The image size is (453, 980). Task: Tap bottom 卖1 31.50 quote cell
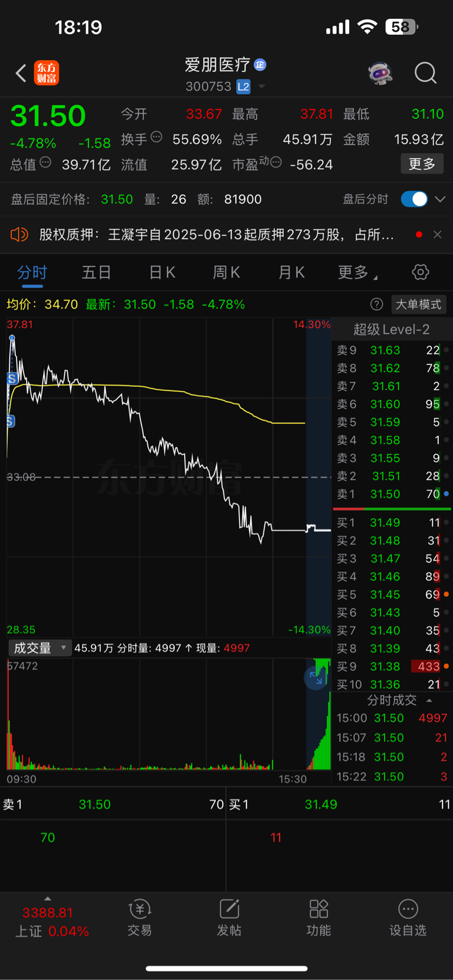[113, 804]
